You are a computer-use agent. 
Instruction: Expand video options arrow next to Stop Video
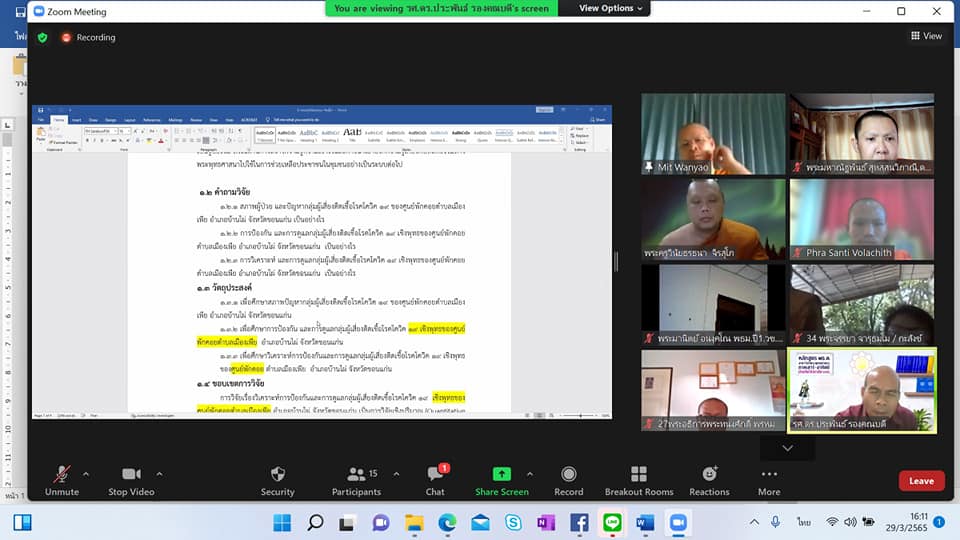click(x=159, y=474)
